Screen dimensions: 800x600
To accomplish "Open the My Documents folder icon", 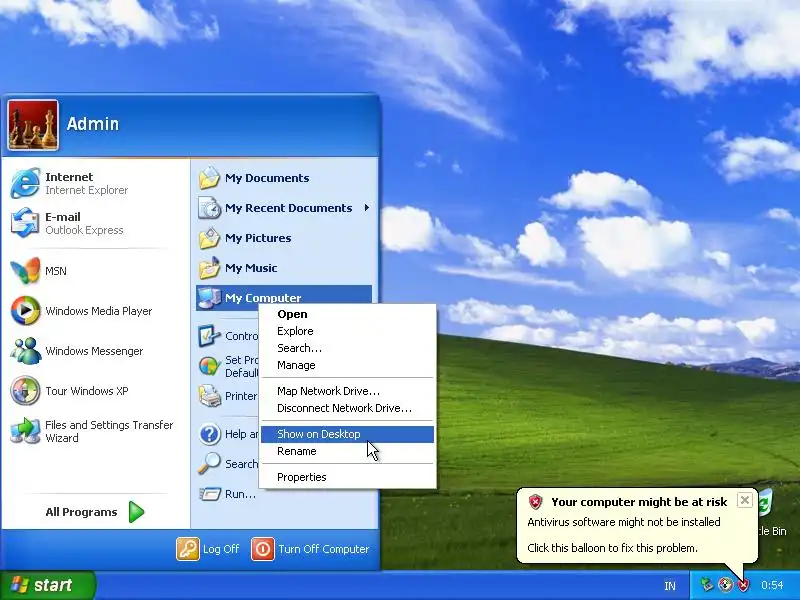I will [x=209, y=178].
